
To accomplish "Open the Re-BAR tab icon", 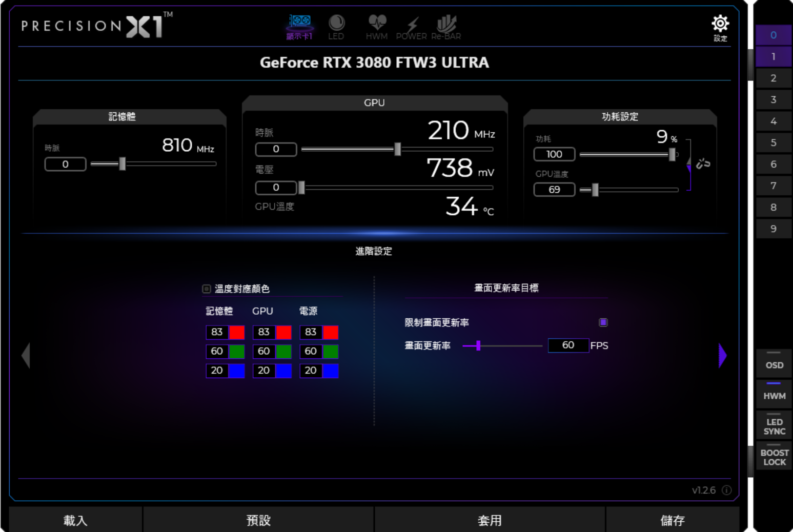I will click(x=446, y=27).
